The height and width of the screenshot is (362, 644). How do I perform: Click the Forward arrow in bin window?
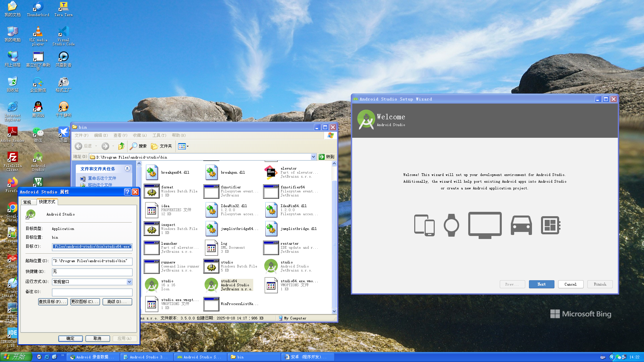point(105,146)
